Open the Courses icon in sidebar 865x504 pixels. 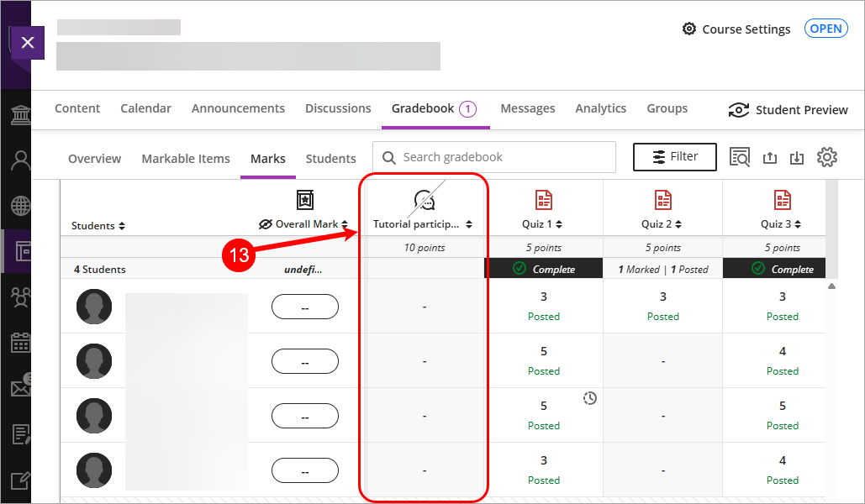(x=22, y=251)
